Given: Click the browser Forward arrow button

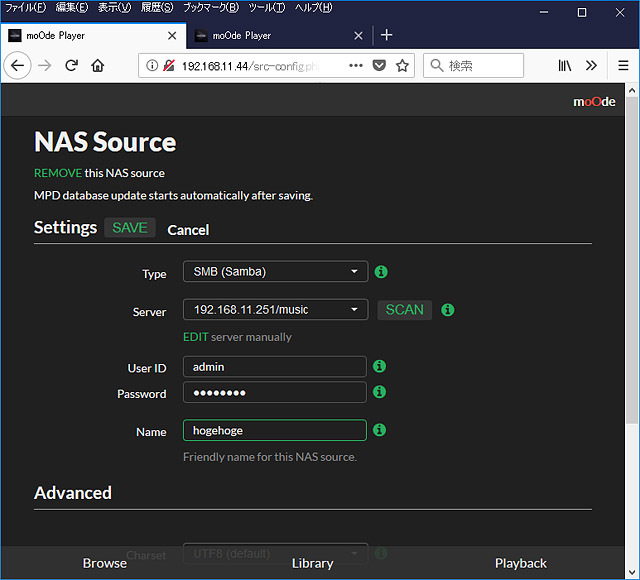Looking at the screenshot, I should (x=44, y=65).
